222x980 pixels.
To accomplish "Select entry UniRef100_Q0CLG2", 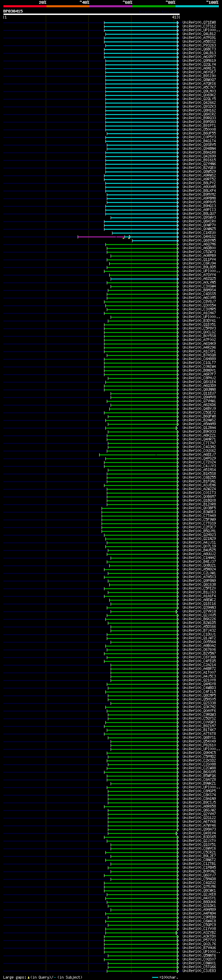I will click(199, 332).
